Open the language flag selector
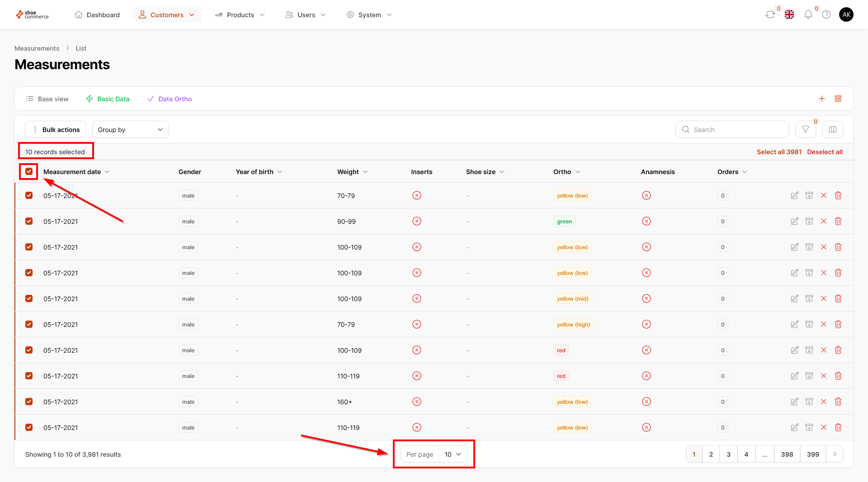The width and height of the screenshot is (868, 482). [x=789, y=15]
